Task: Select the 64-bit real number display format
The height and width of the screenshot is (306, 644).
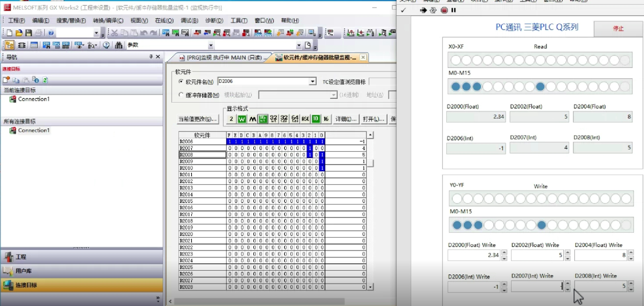Action: (x=295, y=119)
